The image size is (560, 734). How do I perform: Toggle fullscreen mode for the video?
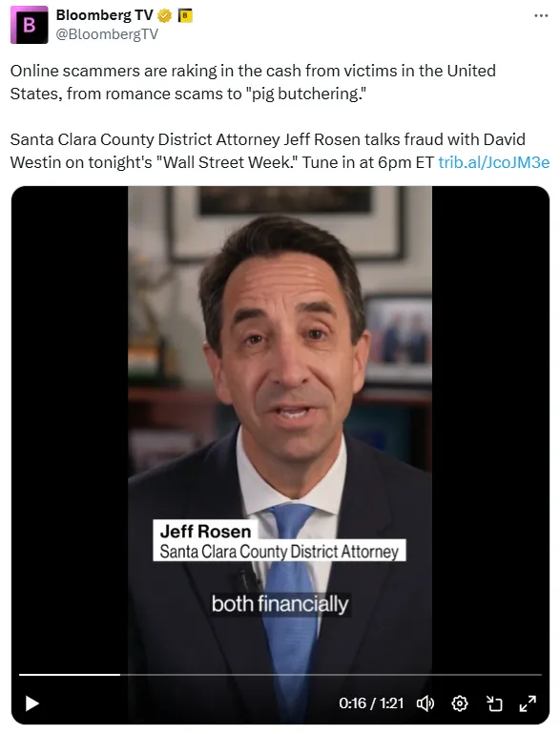pyautogui.click(x=528, y=703)
